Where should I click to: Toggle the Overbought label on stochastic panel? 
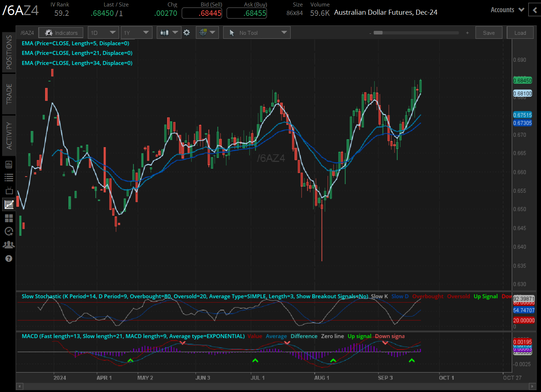click(x=428, y=297)
